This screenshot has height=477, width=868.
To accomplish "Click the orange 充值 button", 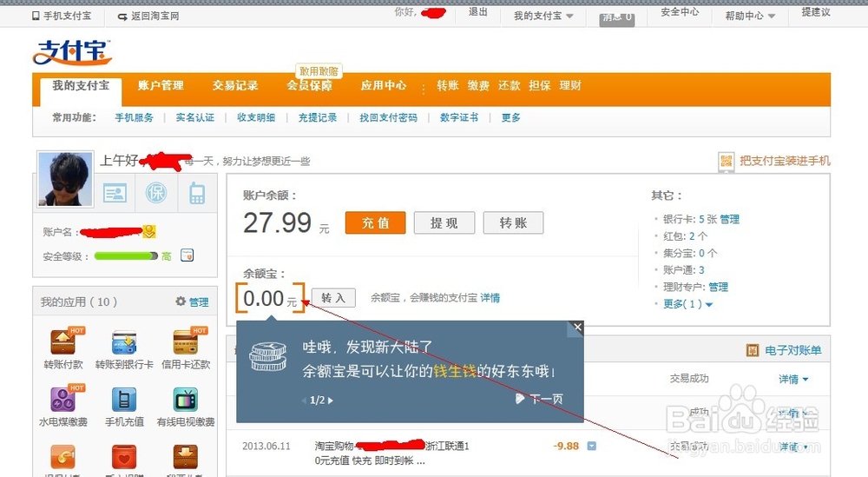I will pos(375,222).
